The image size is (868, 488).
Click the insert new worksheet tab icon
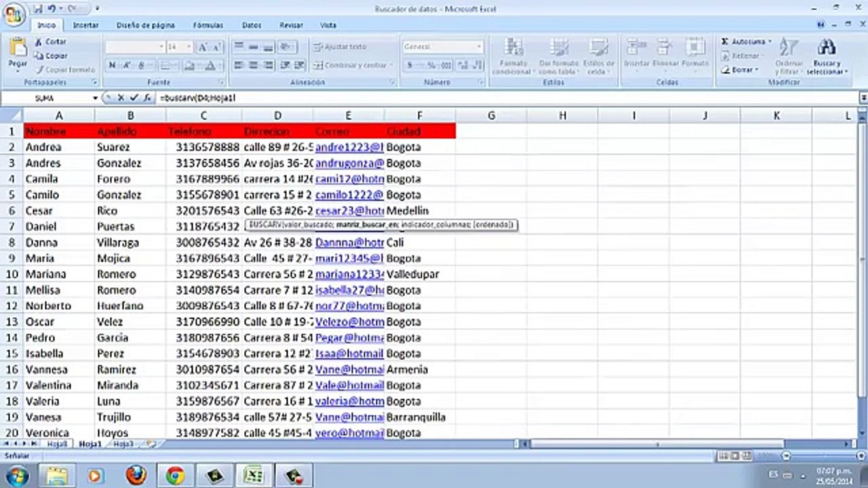(150, 444)
